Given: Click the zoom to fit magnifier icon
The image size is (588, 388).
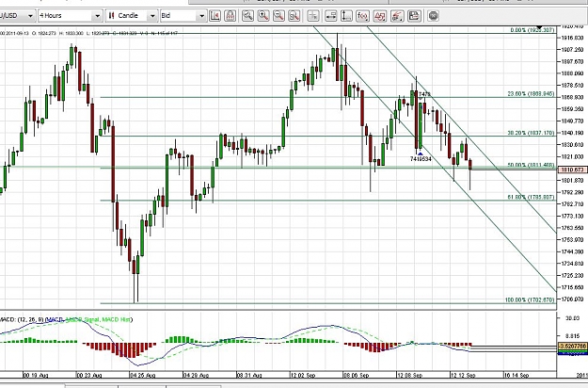Looking at the screenshot, I should (x=247, y=16).
